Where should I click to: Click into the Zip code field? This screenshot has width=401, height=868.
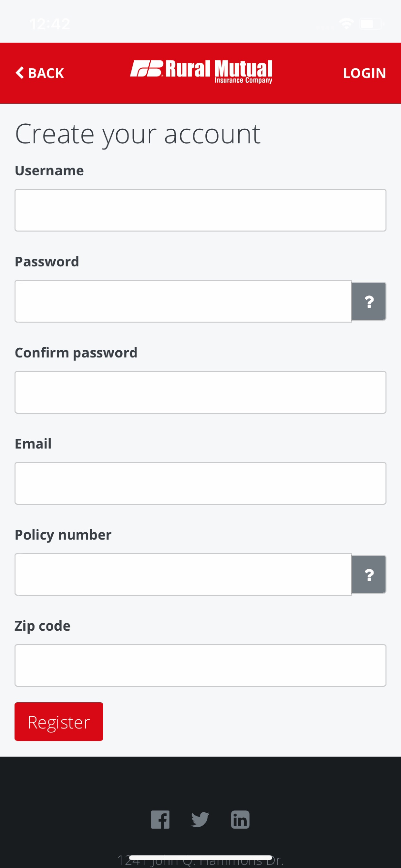click(200, 666)
